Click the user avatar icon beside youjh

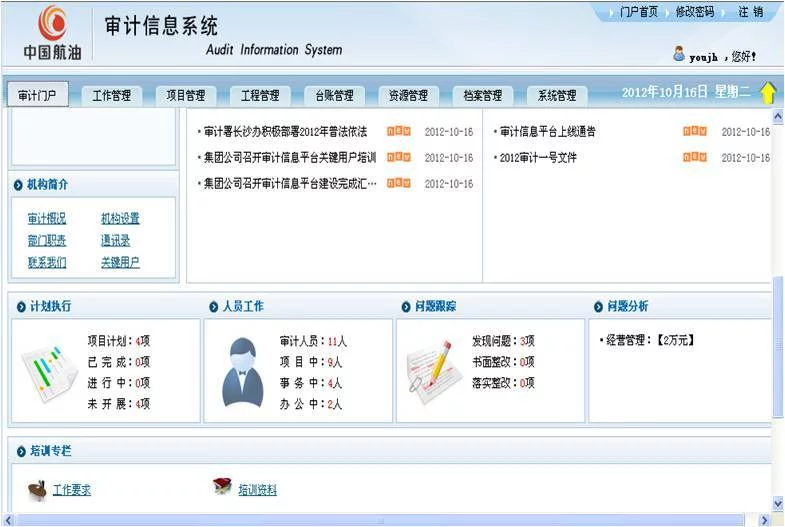[679, 54]
